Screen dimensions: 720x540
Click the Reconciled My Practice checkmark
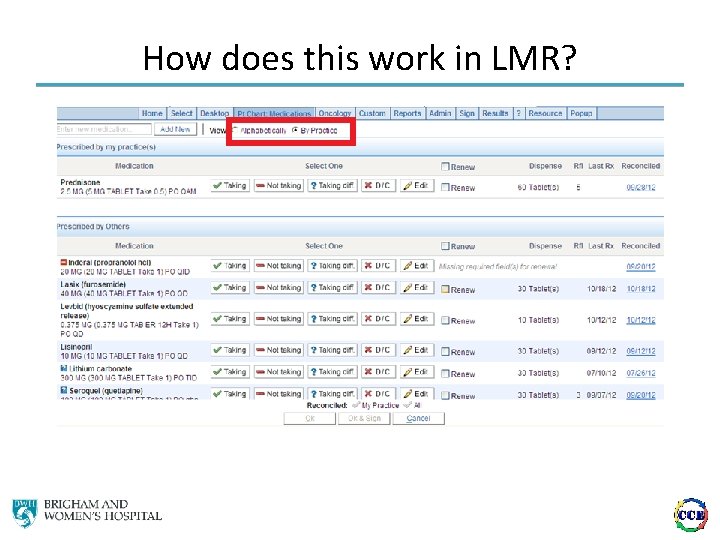[356, 405]
